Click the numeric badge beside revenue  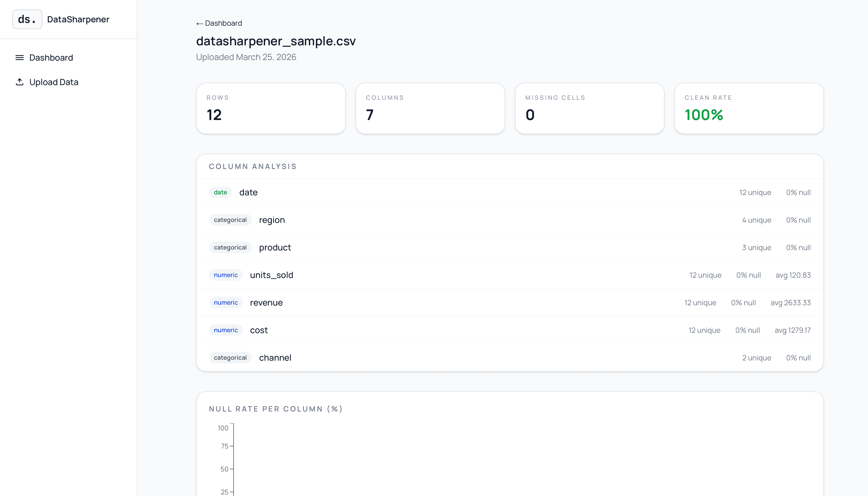tap(225, 302)
